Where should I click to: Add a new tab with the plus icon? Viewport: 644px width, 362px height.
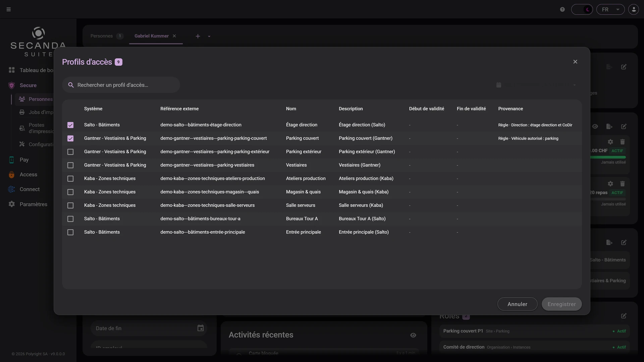[x=198, y=36]
